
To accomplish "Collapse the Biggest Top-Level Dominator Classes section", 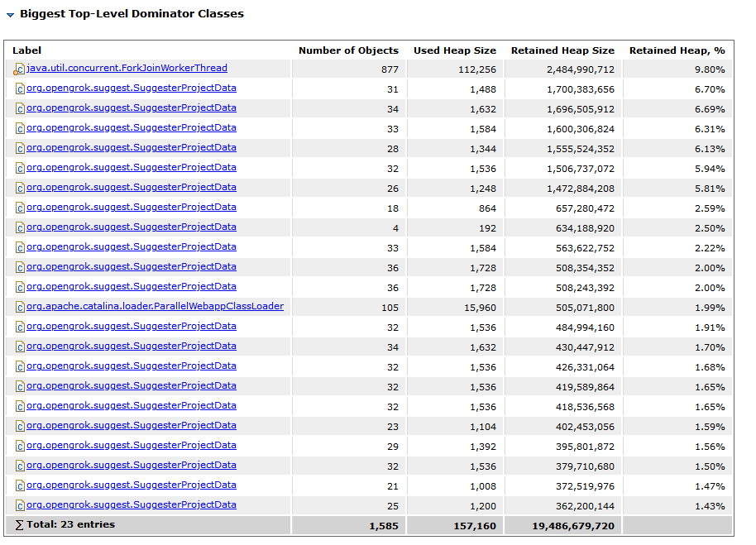I will pos(8,13).
